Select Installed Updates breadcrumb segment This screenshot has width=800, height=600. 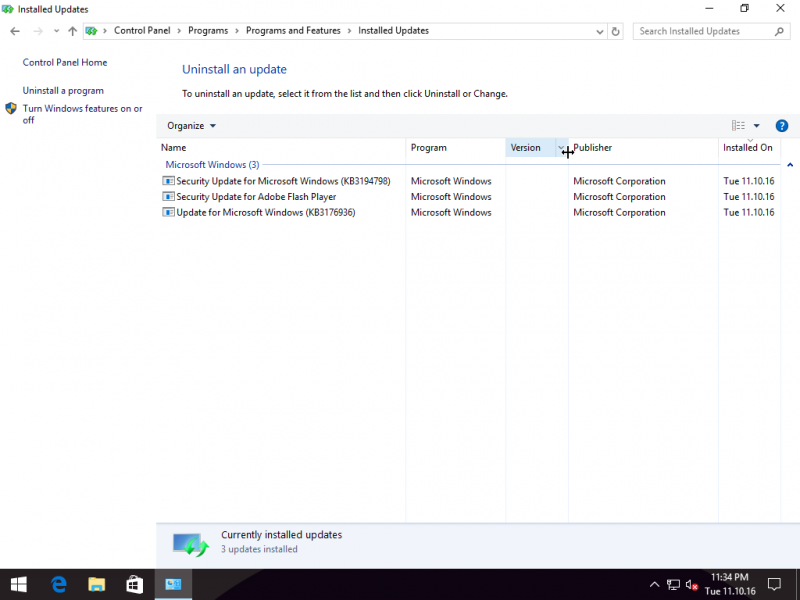[x=393, y=31]
